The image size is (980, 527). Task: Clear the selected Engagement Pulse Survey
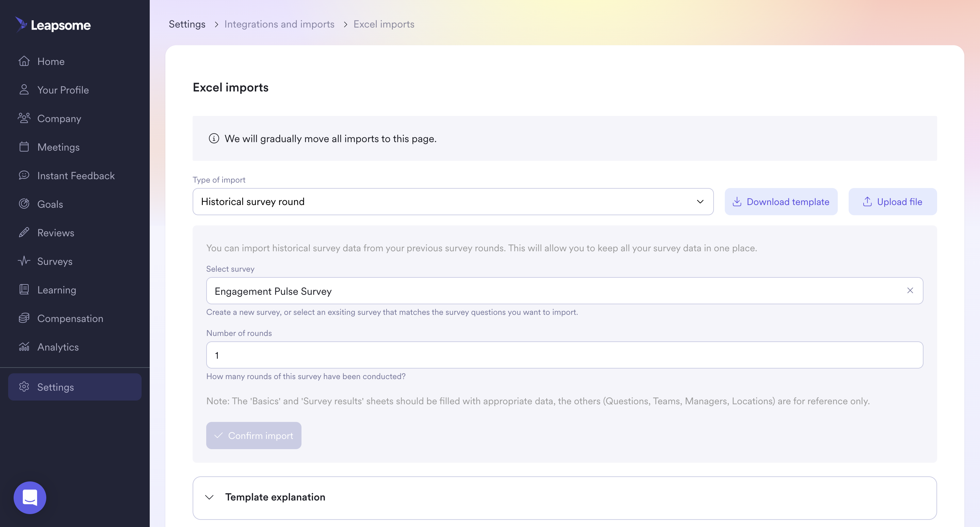[910, 290]
